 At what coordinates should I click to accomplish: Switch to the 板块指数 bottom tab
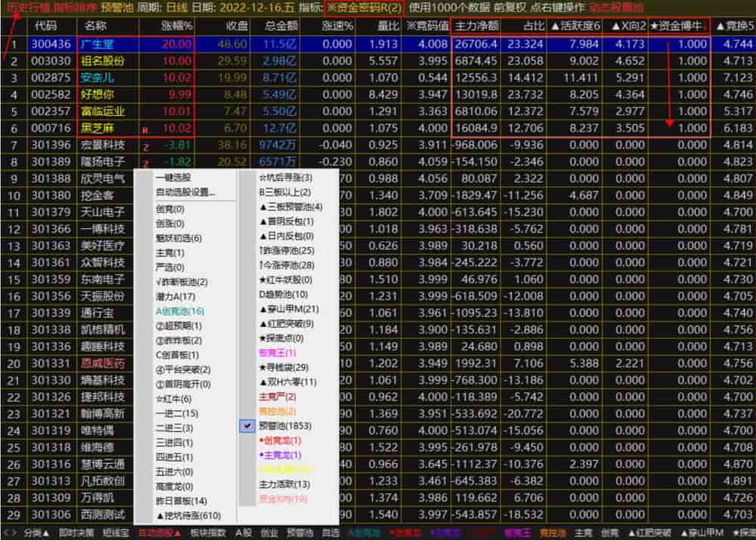coord(208,533)
